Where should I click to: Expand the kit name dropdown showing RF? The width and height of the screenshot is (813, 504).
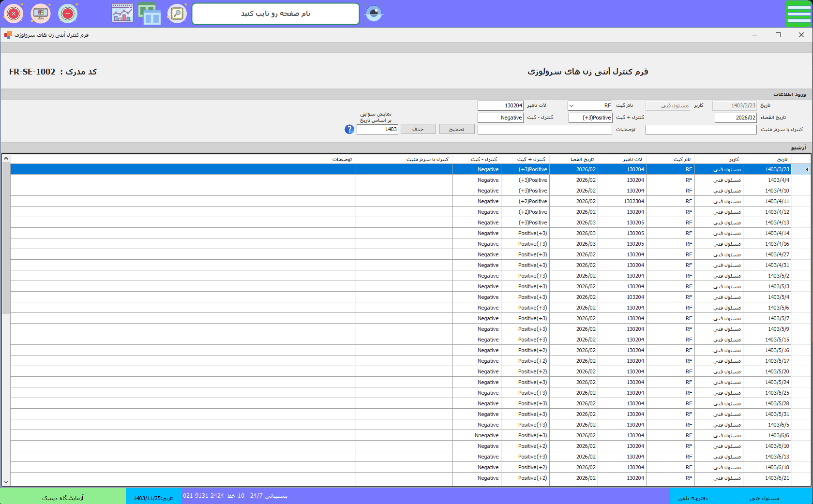(572, 105)
